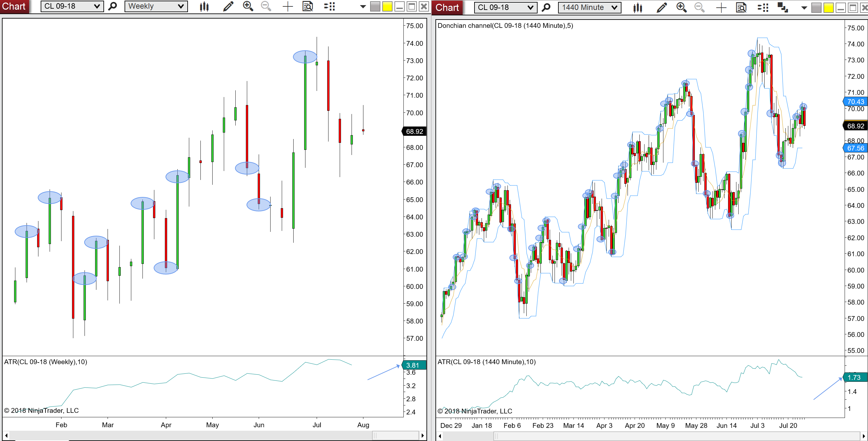This screenshot has width=868, height=441.
Task: Click the left scroll arrow under 1440 Minute chart
Action: point(440,437)
